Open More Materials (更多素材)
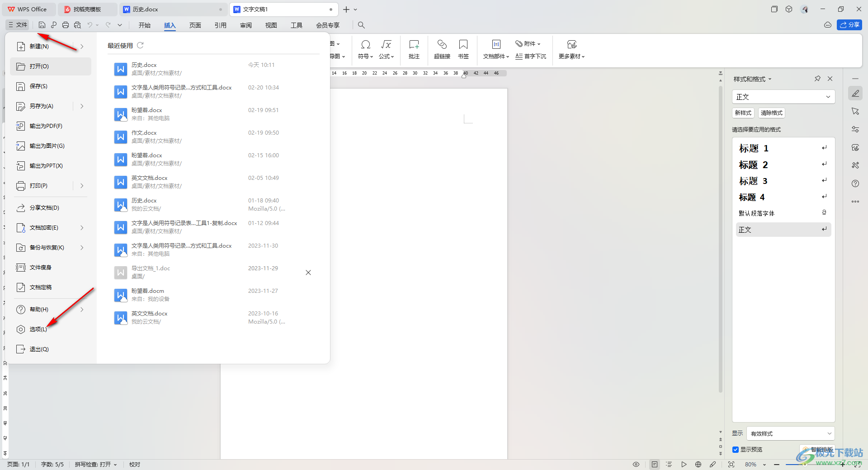Screen dimensions: 868x470 click(572, 50)
